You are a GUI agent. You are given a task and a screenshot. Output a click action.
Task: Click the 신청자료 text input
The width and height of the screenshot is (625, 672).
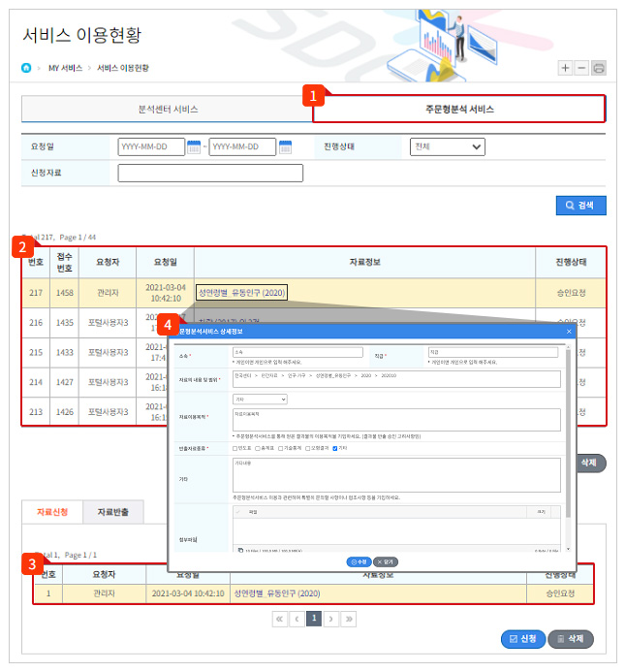[x=210, y=173]
